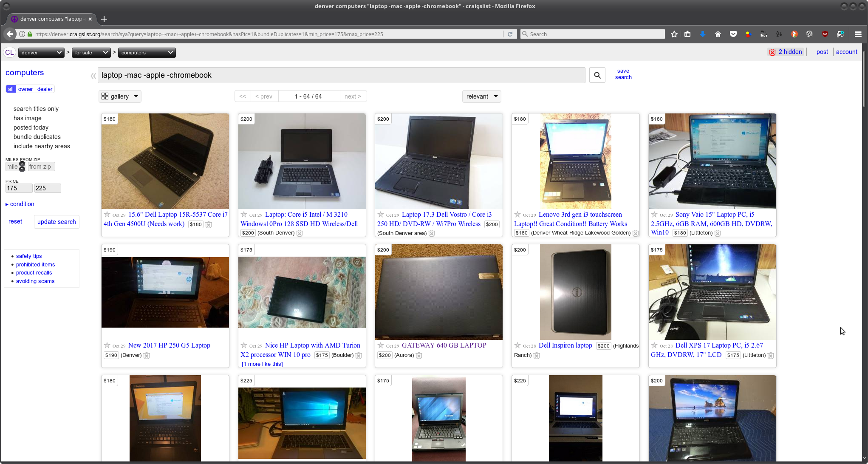Open the colored dots extension icon

pos(749,34)
